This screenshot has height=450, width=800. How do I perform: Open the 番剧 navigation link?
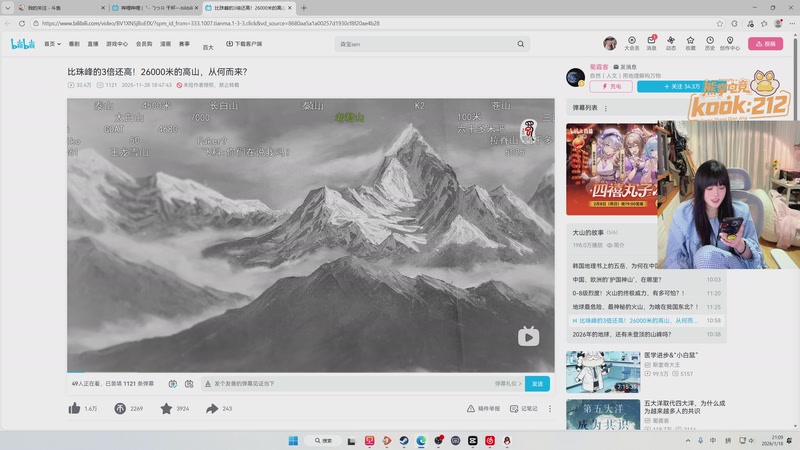74,44
